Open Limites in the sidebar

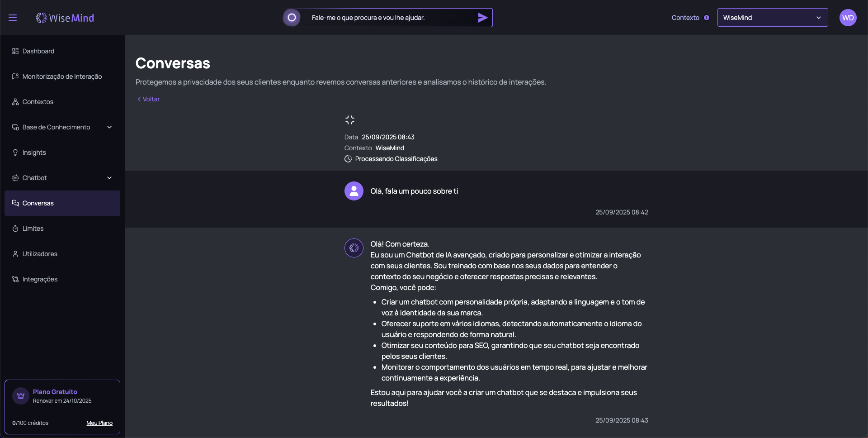33,229
